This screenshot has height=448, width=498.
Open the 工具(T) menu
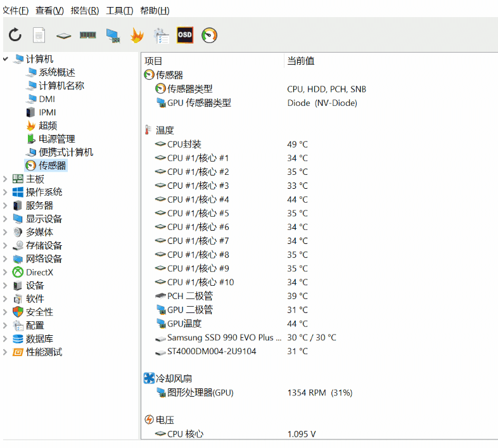pyautogui.click(x=120, y=11)
